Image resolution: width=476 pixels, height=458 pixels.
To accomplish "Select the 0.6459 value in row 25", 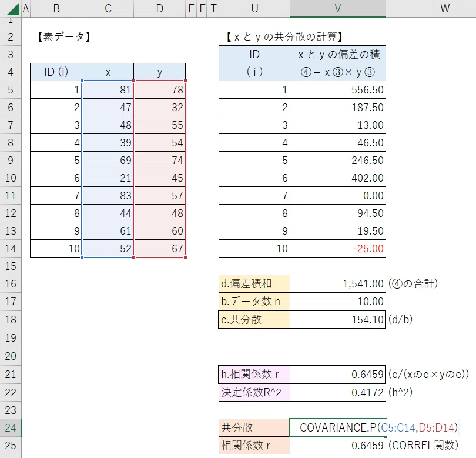I will (338, 445).
